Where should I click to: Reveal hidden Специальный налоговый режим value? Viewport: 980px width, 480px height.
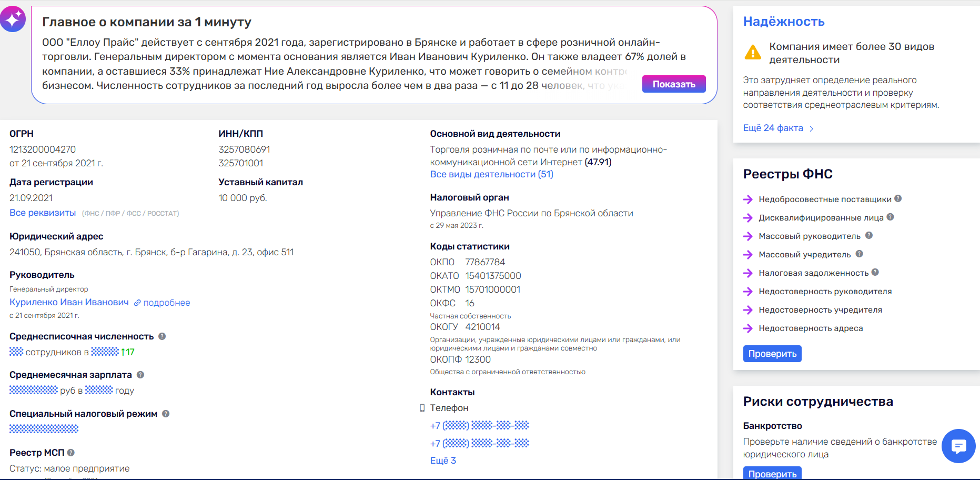coord(44,429)
